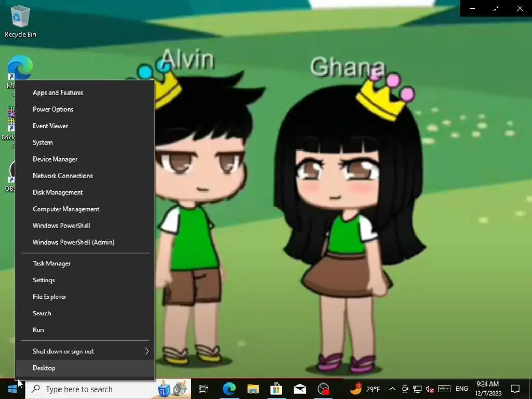Open the clock showing 9:24 AM
The height and width of the screenshot is (399, 532).
tap(488, 389)
